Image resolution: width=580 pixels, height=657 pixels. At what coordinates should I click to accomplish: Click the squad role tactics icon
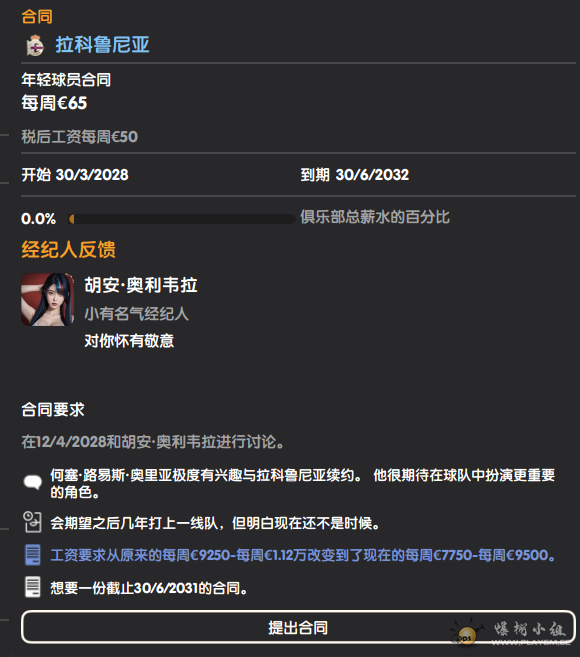tap(33, 522)
